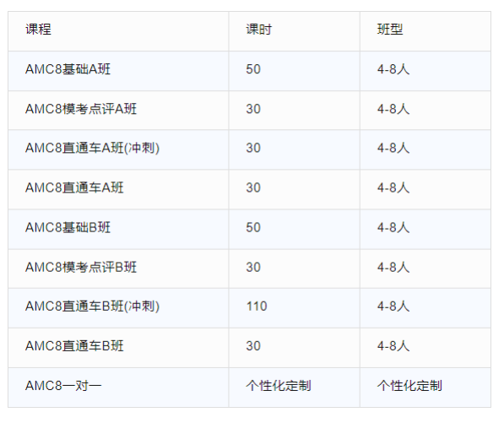This screenshot has height=423, width=504.
Task: Select AMC8直通车B班(冲刺) course name
Action: 92,306
